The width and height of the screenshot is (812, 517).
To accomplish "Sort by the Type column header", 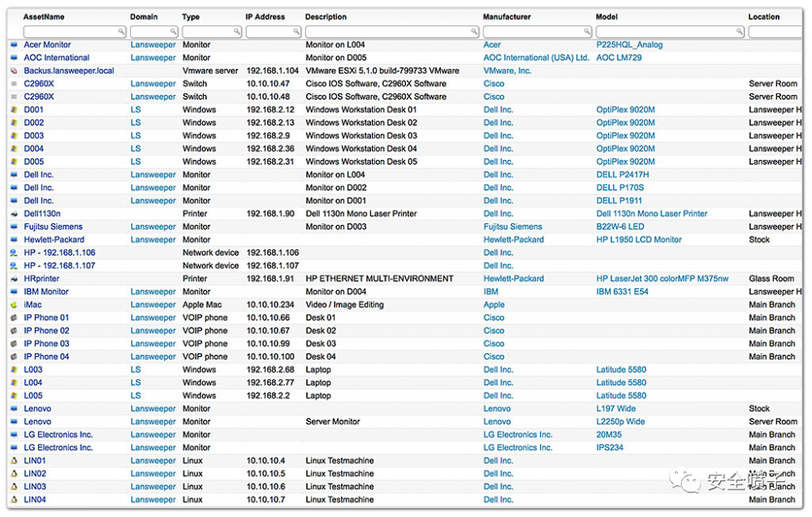I will tap(191, 17).
